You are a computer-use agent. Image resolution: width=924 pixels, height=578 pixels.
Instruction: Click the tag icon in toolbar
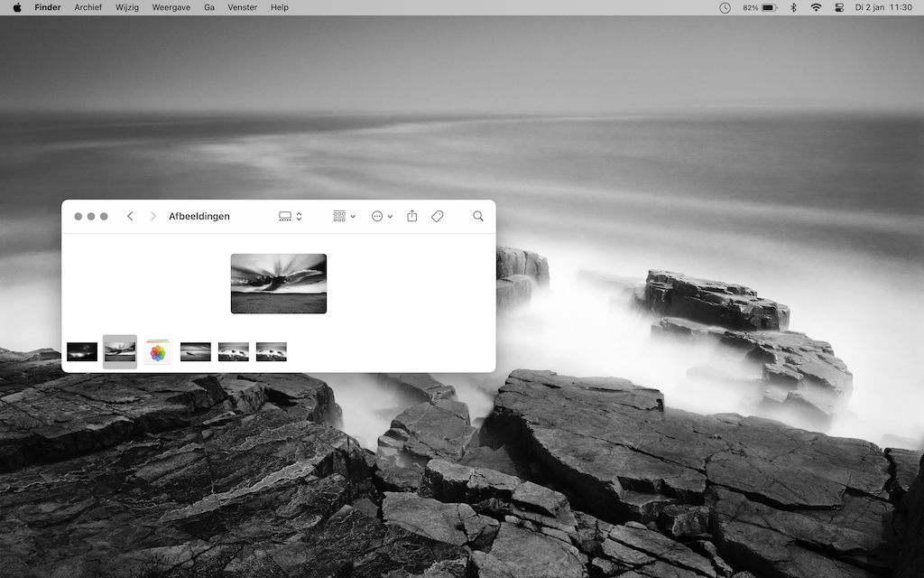pyautogui.click(x=438, y=217)
